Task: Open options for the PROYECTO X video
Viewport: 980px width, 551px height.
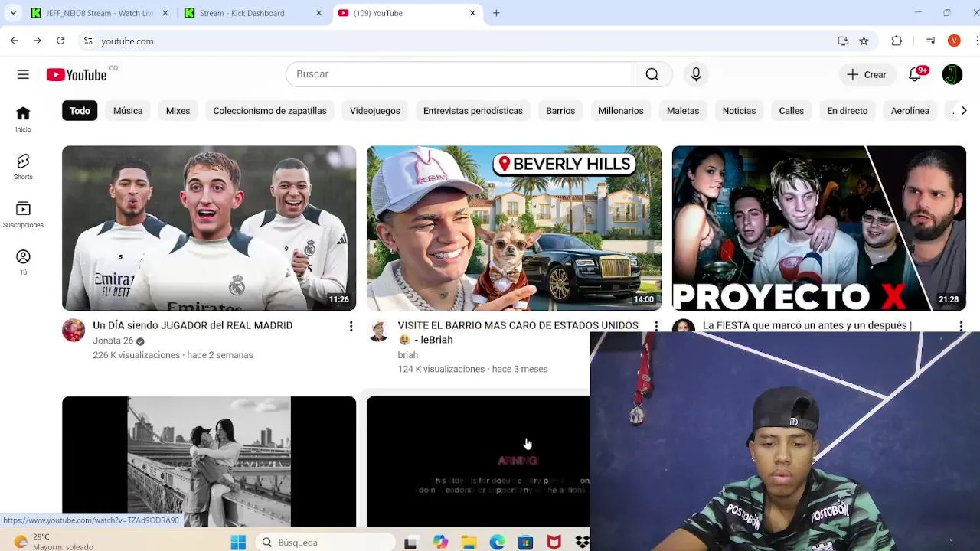Action: [961, 327]
